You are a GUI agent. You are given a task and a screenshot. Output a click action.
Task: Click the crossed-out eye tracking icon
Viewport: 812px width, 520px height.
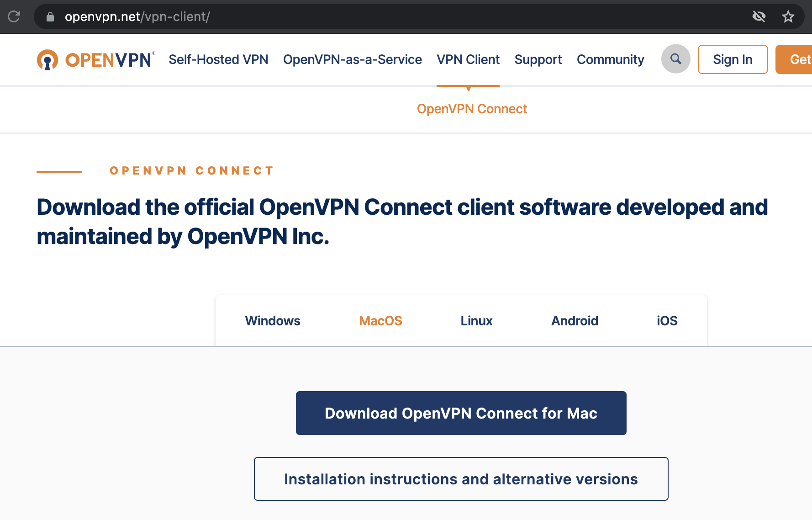[759, 17]
